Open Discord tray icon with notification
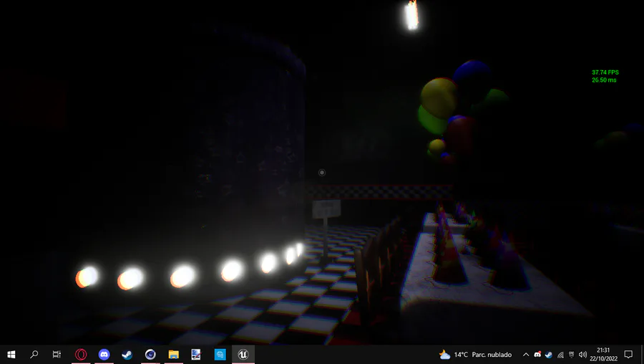The width and height of the screenshot is (644, 364). pos(537,355)
